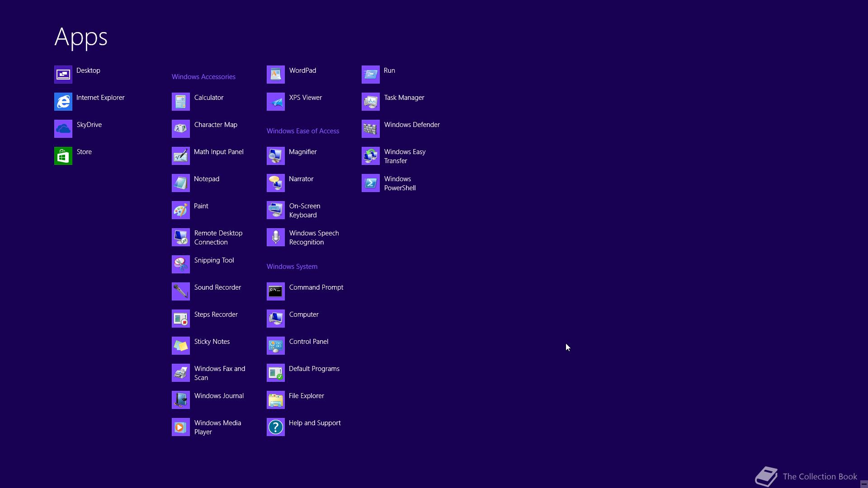Open the SkyDrive cloud icon
This screenshot has width=868, height=488.
[x=63, y=129]
